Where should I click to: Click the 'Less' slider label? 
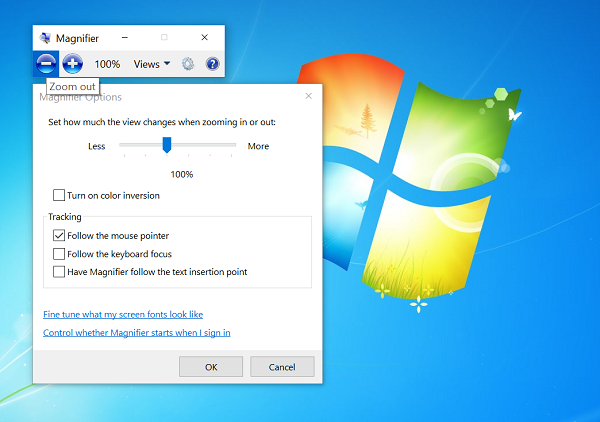96,146
